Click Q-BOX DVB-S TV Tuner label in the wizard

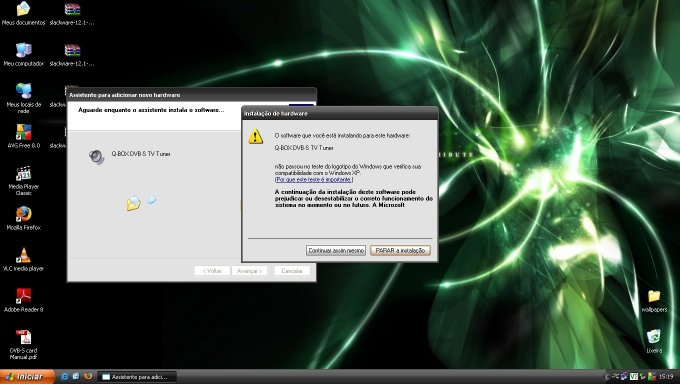tap(141, 154)
